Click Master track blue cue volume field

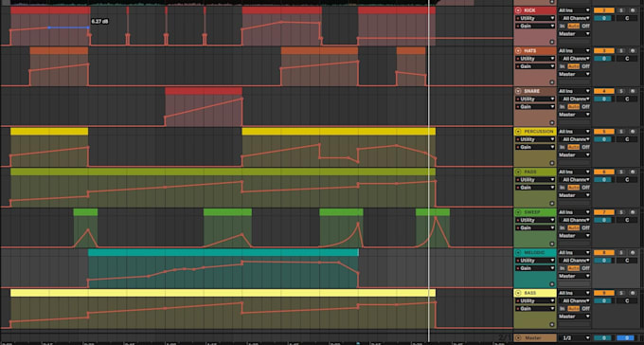pos(626,338)
